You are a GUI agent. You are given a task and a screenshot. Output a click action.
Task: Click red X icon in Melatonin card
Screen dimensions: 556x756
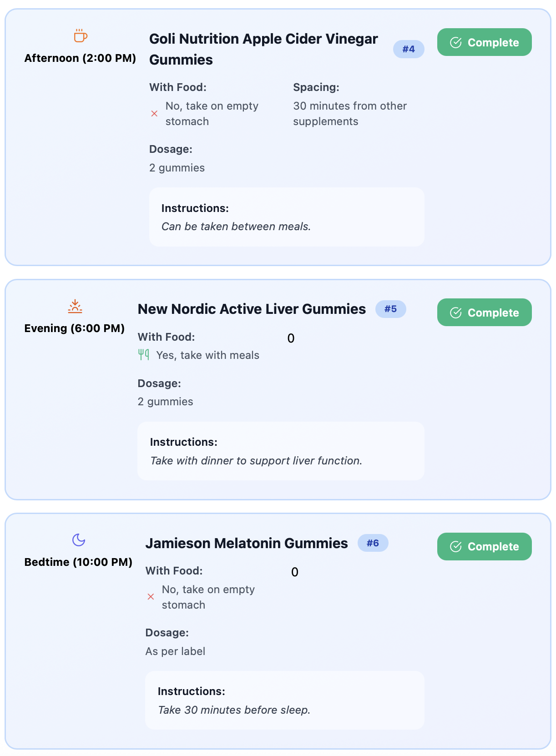[x=151, y=597]
